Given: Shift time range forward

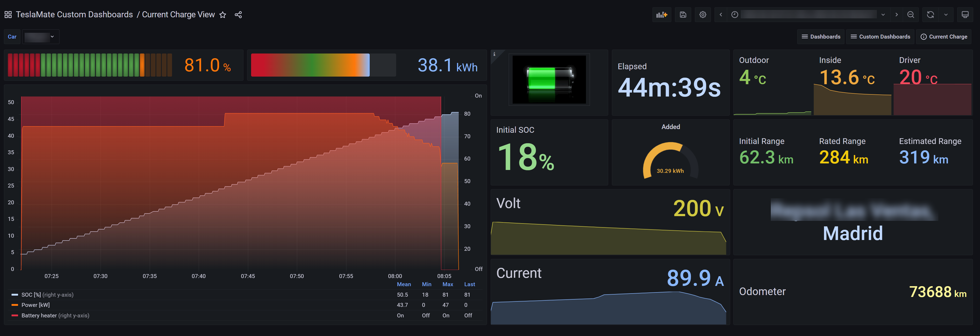Looking at the screenshot, I should tap(896, 14).
